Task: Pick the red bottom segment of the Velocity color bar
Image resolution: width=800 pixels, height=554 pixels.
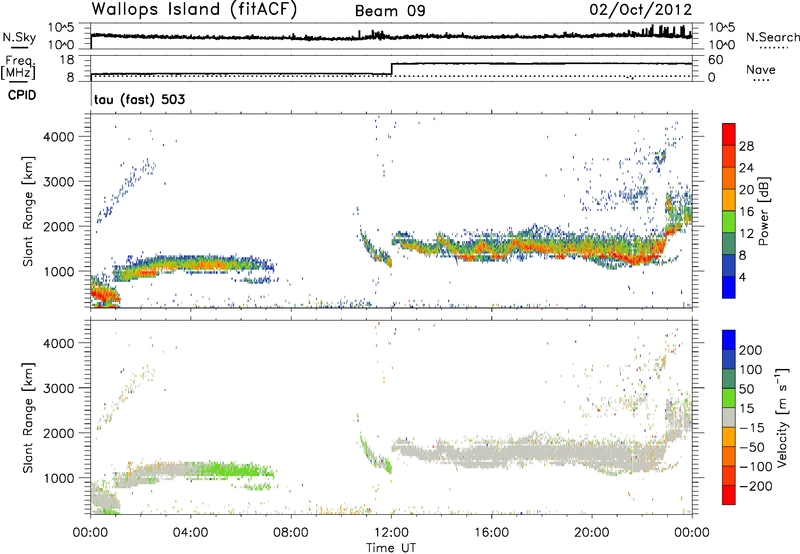Action: [x=729, y=495]
